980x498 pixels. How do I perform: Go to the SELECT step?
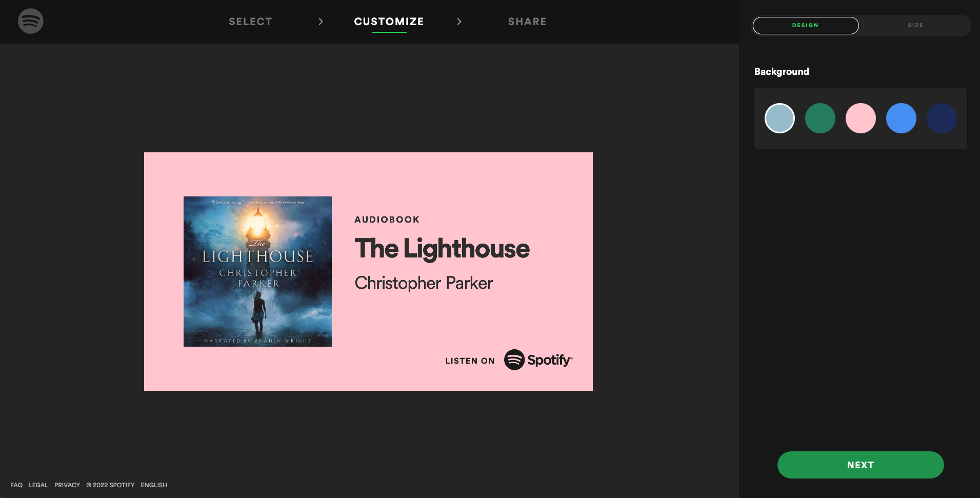click(250, 22)
